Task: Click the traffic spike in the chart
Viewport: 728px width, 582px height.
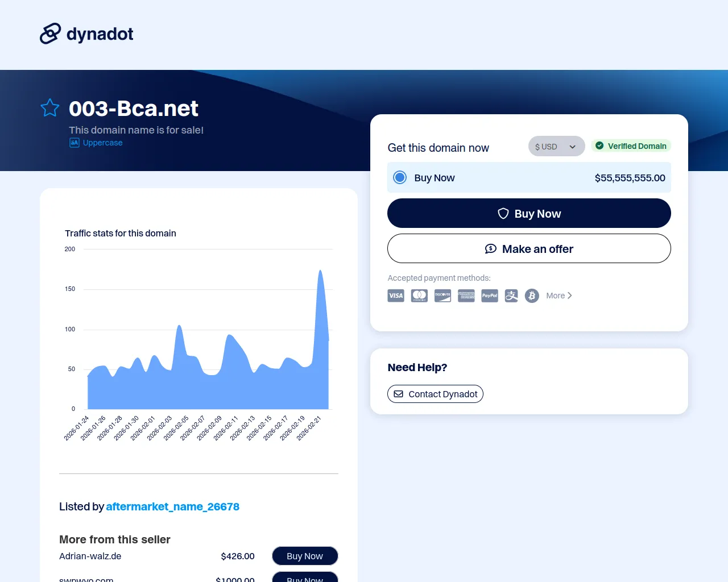Action: coord(320,272)
